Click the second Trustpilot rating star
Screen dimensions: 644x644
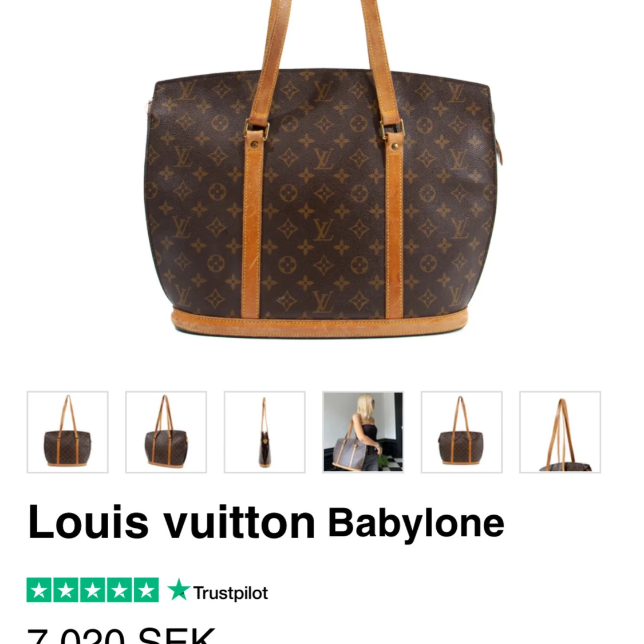[x=66, y=590]
